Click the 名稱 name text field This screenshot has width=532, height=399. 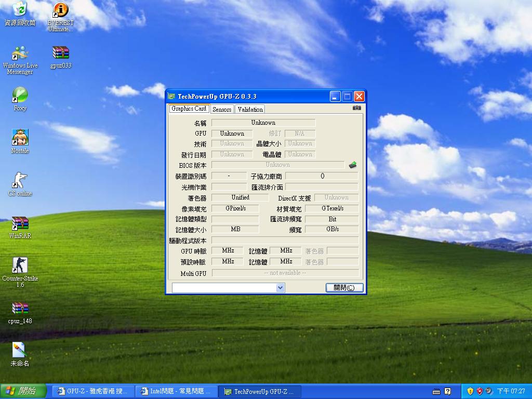263,123
